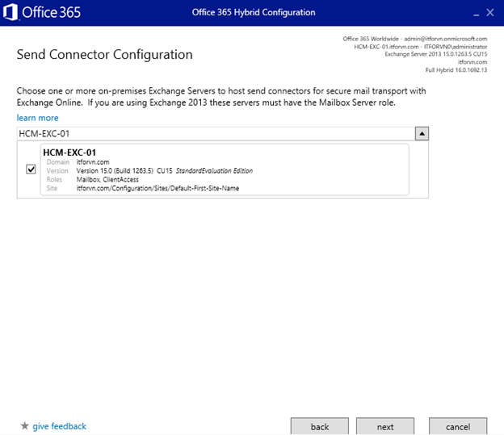Open the give feedback link
The height and width of the screenshot is (435, 504).
59,426
